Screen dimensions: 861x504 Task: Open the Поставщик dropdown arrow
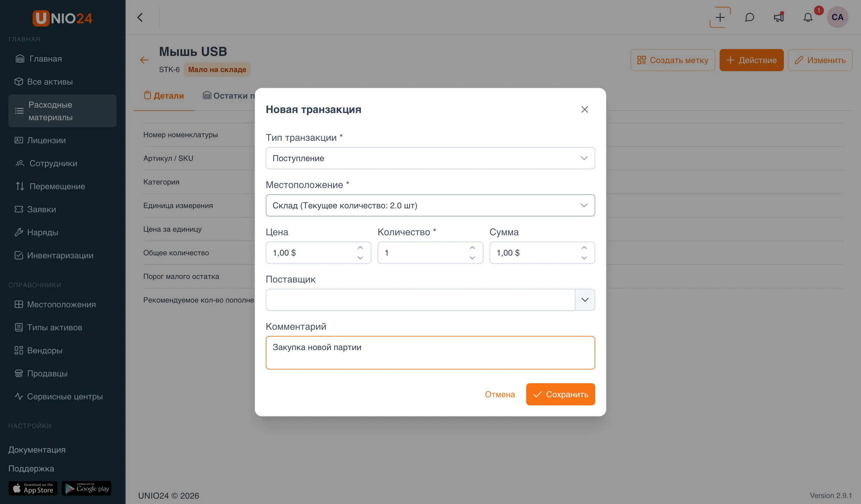pos(585,300)
